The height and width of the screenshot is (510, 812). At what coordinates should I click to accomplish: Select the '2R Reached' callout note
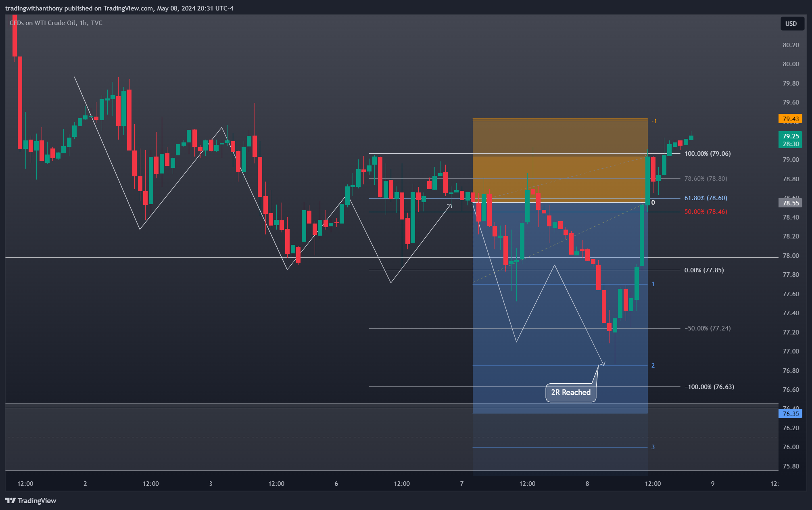click(571, 393)
